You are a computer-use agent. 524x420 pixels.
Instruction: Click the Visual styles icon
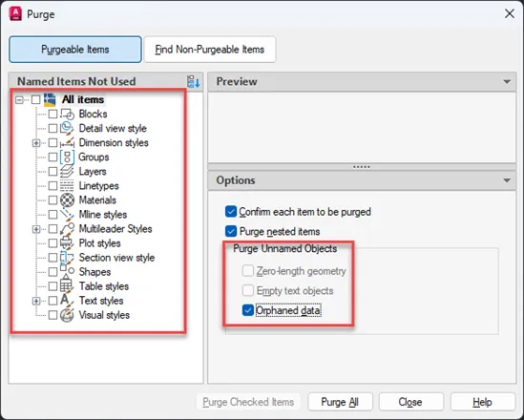pos(67,315)
